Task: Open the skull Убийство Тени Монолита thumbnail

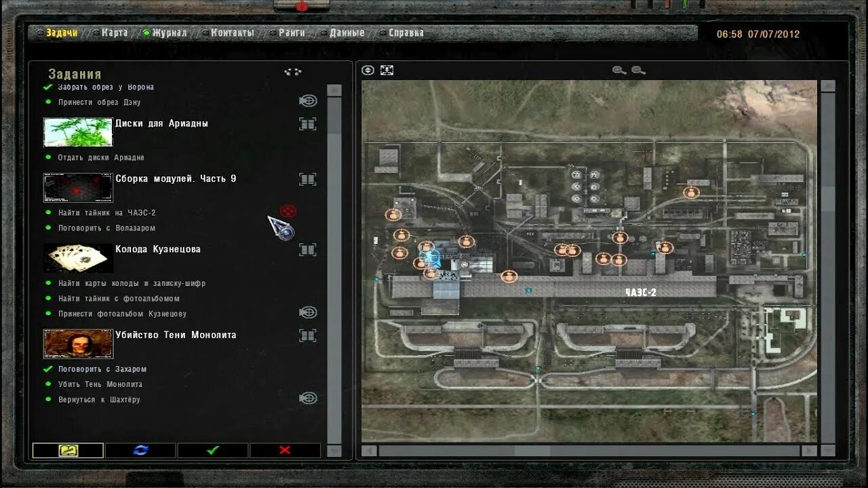Action: coord(78,344)
